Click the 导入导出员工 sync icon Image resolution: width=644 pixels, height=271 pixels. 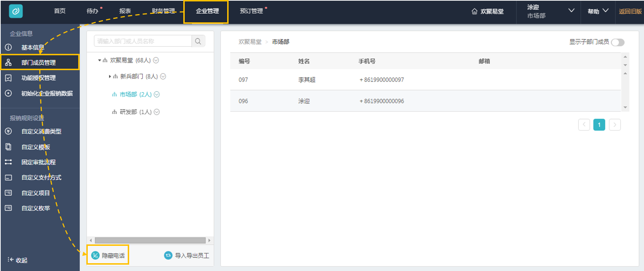coord(168,255)
